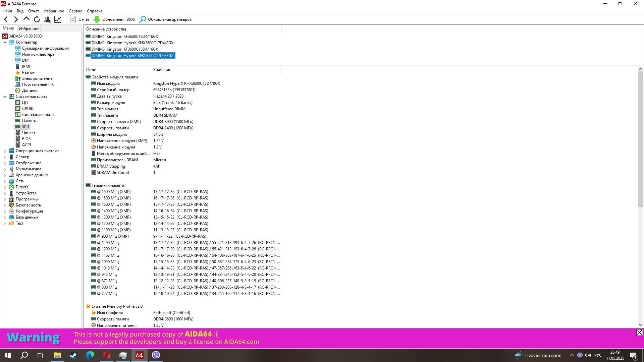Expand the Хранение данных tree node
The image size is (644, 362).
5,175
